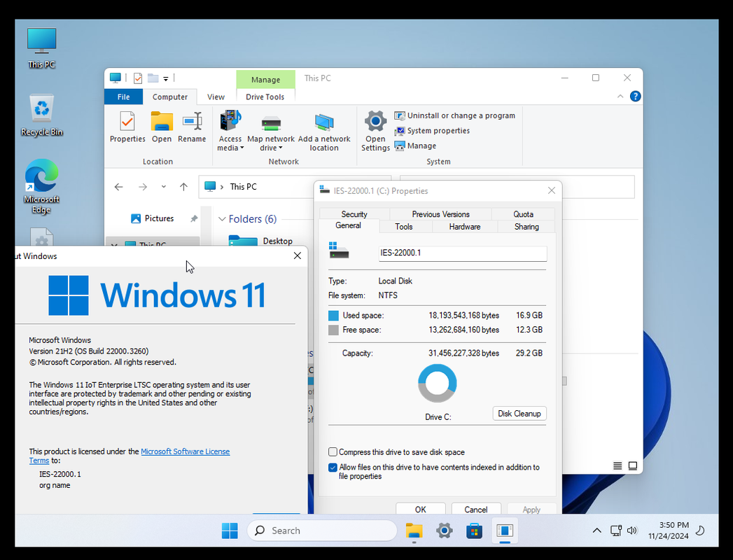Open the Hardware tab
The width and height of the screenshot is (733, 560).
tap(465, 227)
